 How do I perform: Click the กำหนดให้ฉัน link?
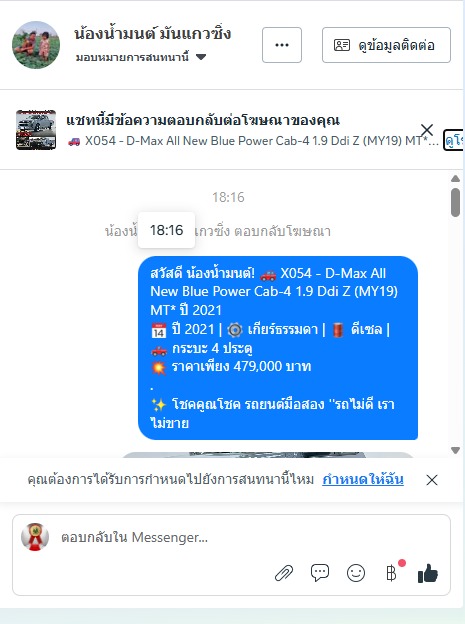[x=363, y=480]
